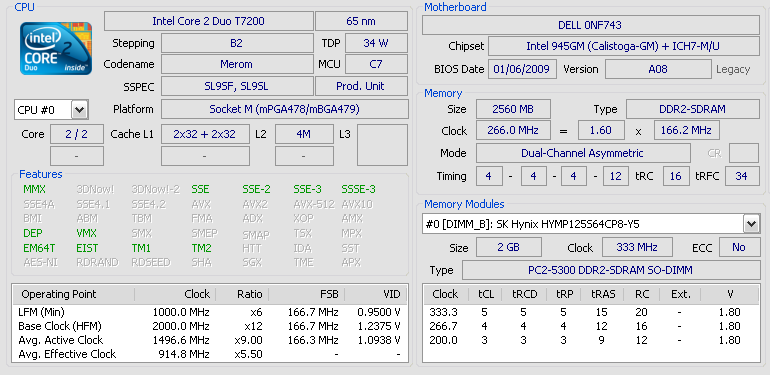Click the empty L3 cache box

382,145
